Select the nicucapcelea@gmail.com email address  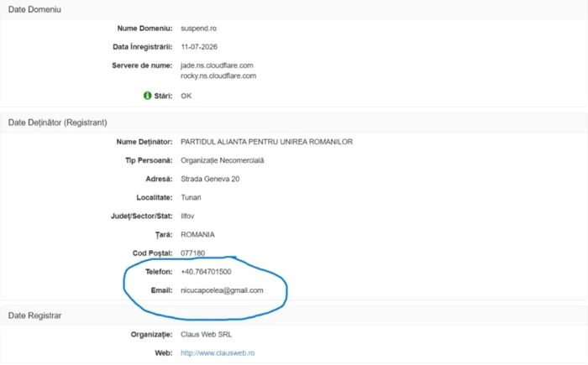tap(222, 290)
